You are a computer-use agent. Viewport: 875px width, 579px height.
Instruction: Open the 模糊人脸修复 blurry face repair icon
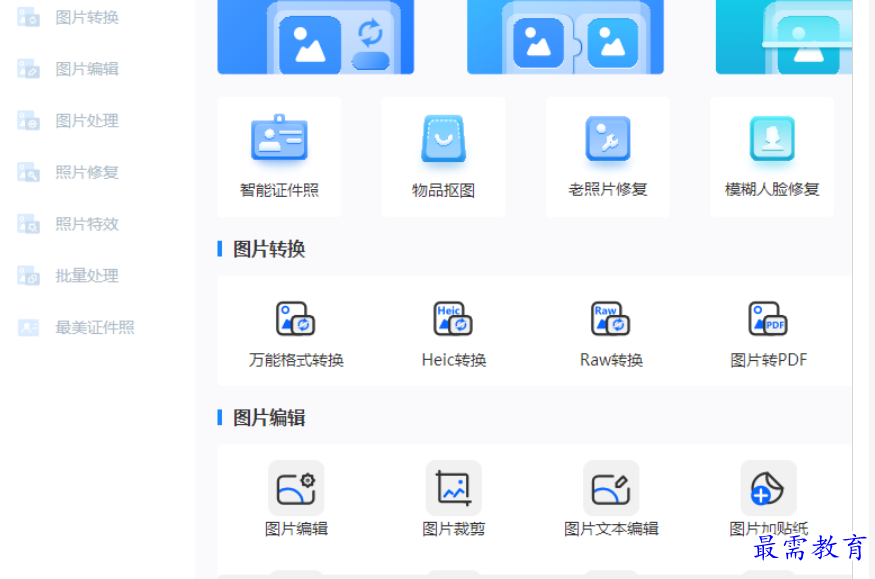772,138
